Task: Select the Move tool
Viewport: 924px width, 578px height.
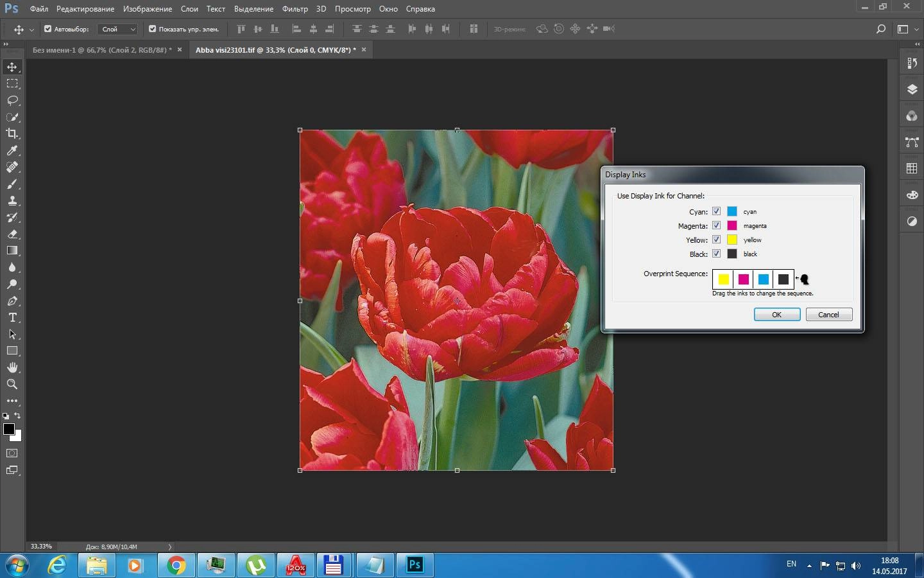Action: (x=12, y=67)
